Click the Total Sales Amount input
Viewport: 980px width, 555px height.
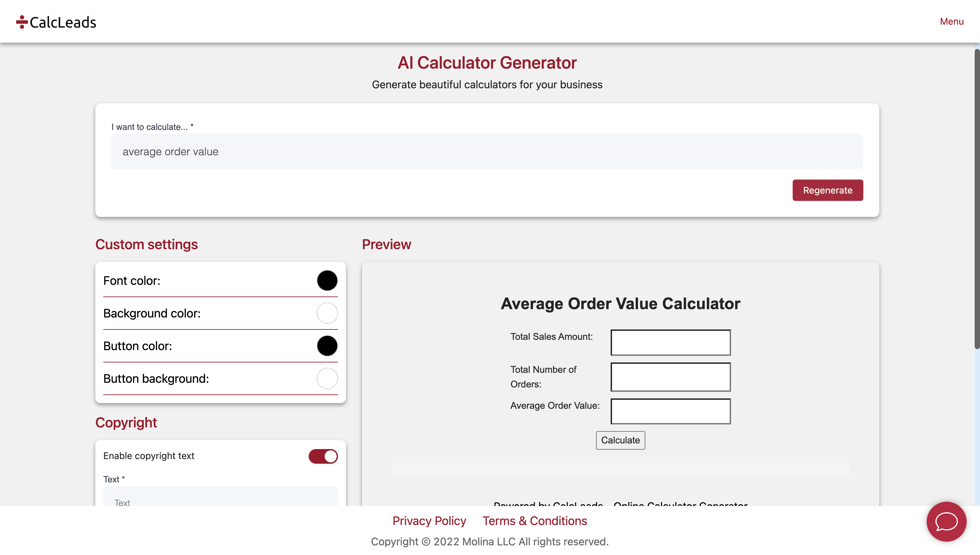pos(670,342)
